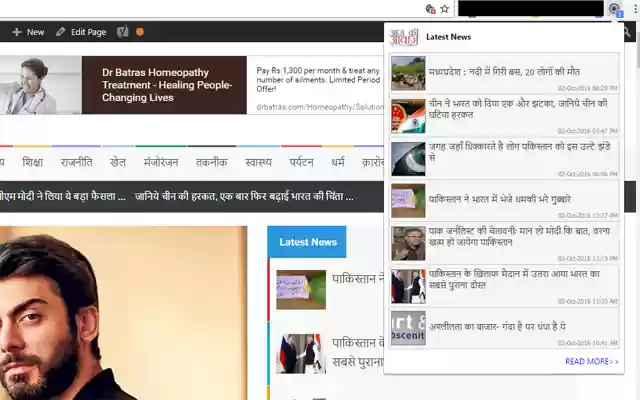
Task: Click drbatras.com ad URL text
Action: (x=320, y=107)
